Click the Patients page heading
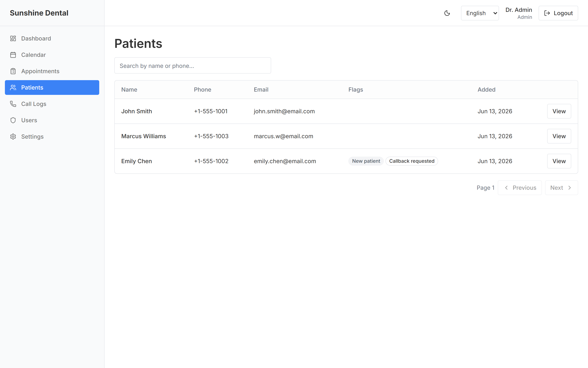This screenshot has width=588, height=368. [x=138, y=44]
